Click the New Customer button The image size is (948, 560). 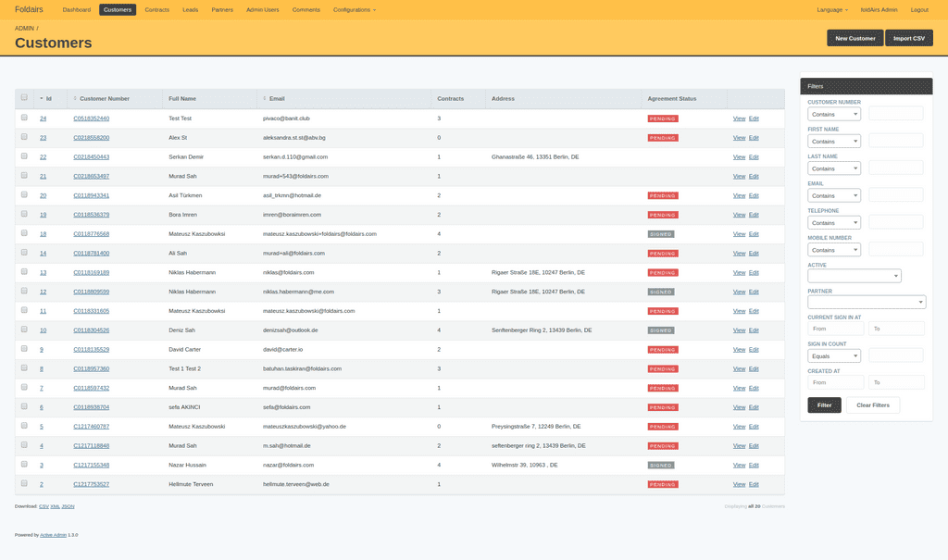coord(854,38)
